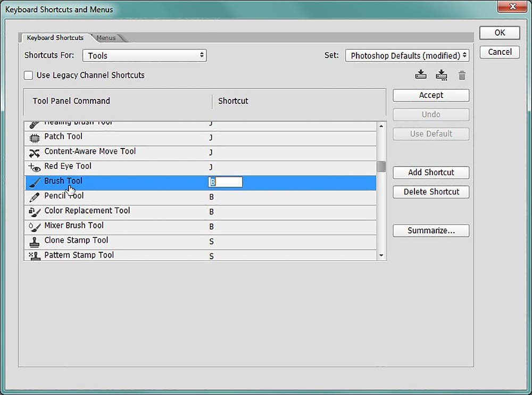Viewport: 532px width, 395px height.
Task: Click the Brush Tool icon
Action: click(x=34, y=183)
